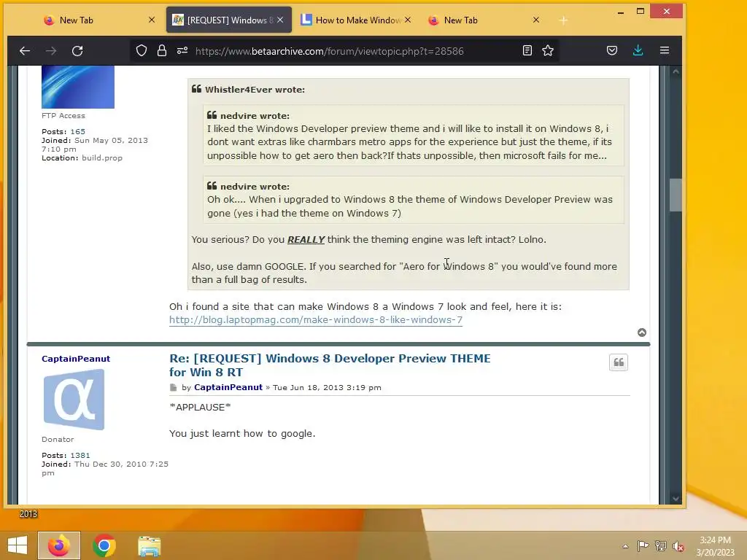Open the Firefox application menu

[665, 50]
